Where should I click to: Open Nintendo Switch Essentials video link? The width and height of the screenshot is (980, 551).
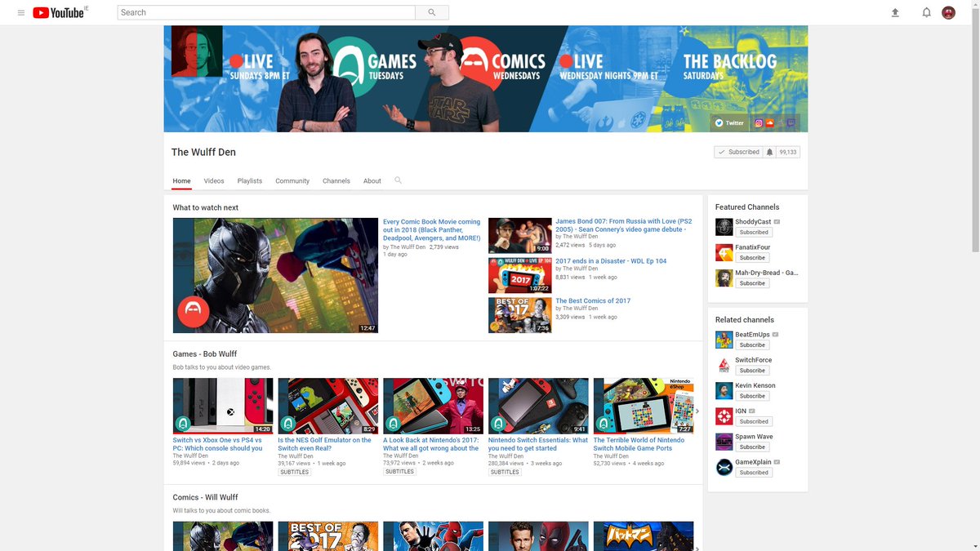coord(538,444)
